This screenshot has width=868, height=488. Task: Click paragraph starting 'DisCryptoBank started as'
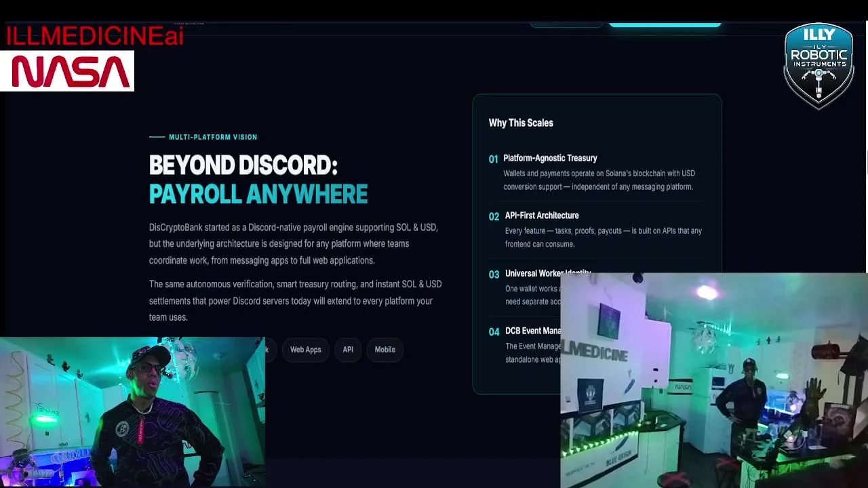click(293, 244)
